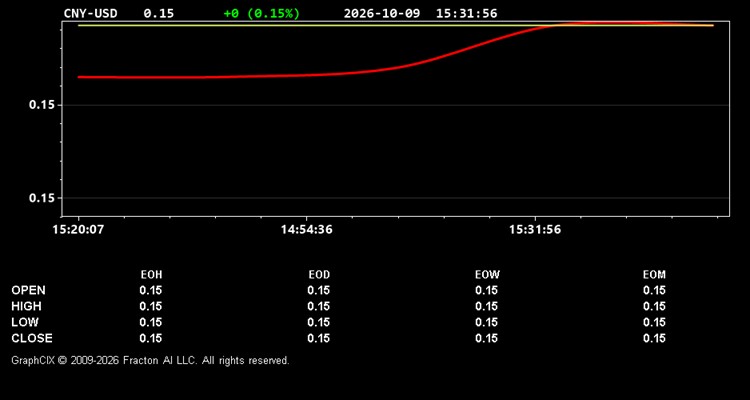Screen dimensions: 750x400
Task: Click the HIGH value under EOW
Action: [x=487, y=306]
